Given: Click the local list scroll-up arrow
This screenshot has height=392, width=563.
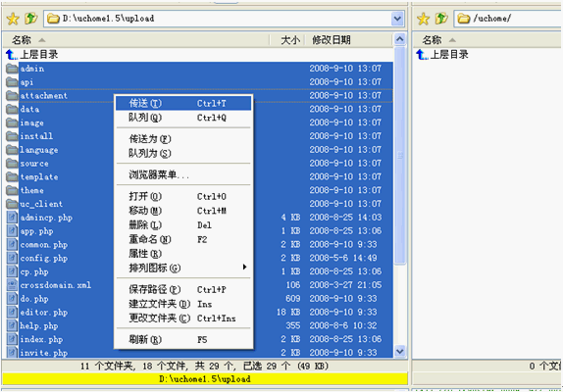Looking at the screenshot, I should (x=400, y=39).
